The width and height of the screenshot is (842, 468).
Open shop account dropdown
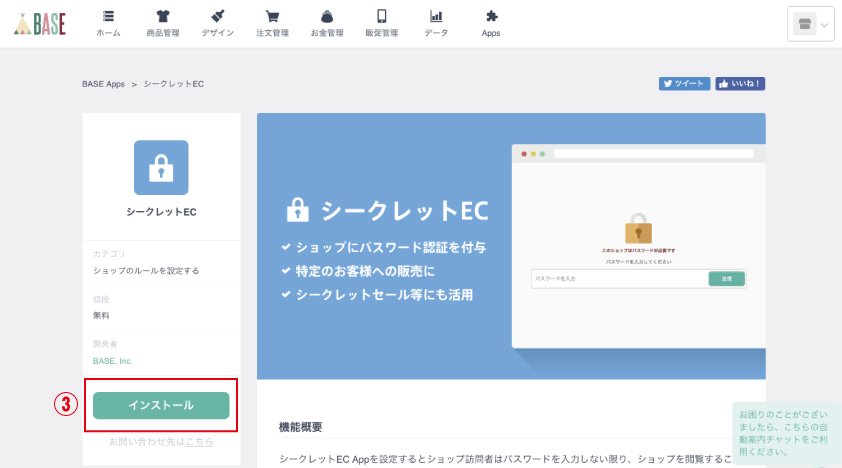tap(810, 24)
